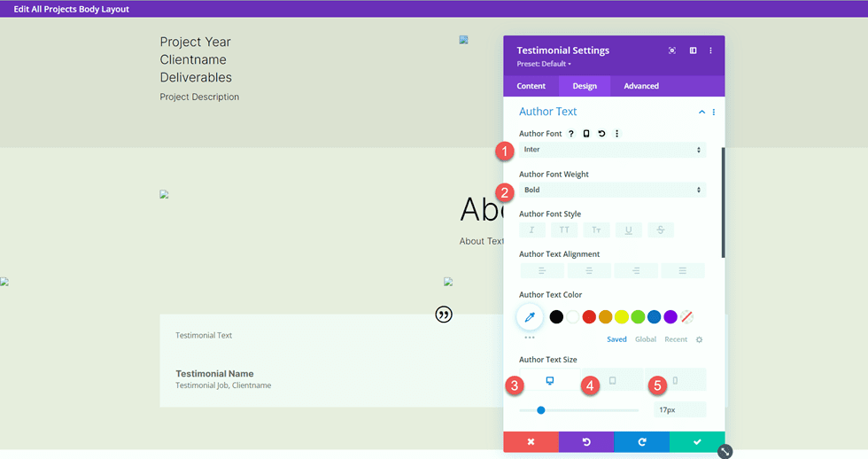Image resolution: width=868 pixels, height=459 pixels.
Task: Toggle underline Author Font Style
Action: (x=628, y=230)
